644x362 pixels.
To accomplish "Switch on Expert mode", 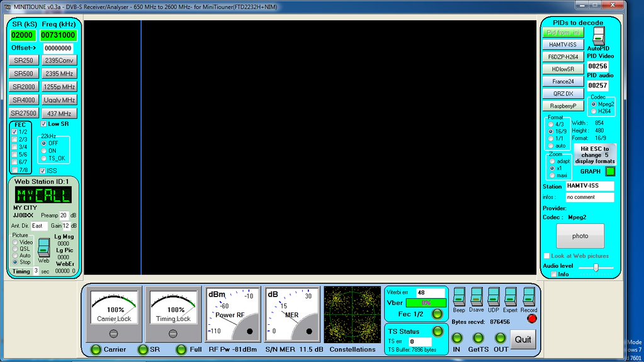I will pyautogui.click(x=511, y=297).
